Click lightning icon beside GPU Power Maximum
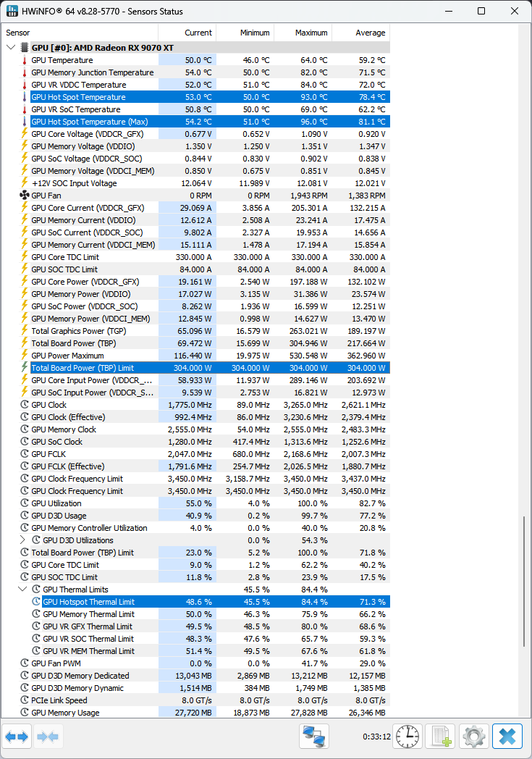Viewport: 532px width, 759px height. tap(24, 356)
